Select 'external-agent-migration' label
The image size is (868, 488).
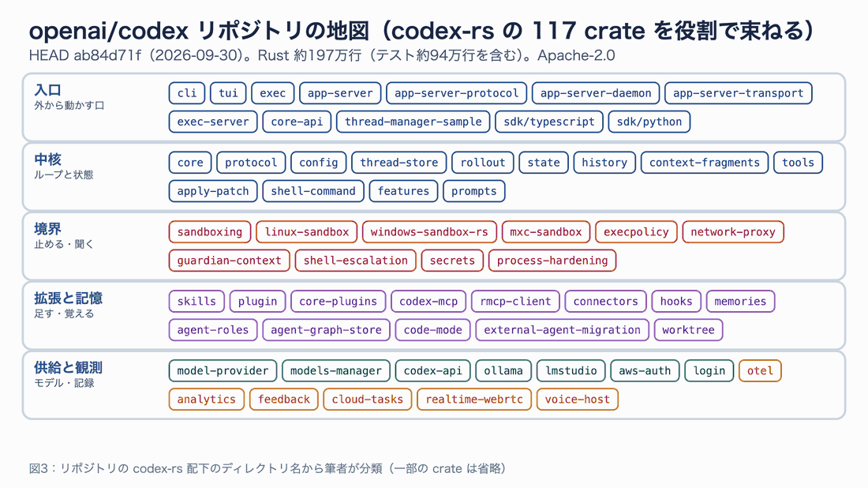coord(563,330)
